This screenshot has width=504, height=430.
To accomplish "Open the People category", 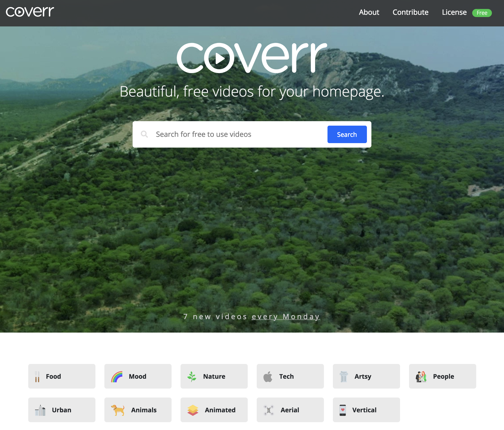I will (442, 376).
